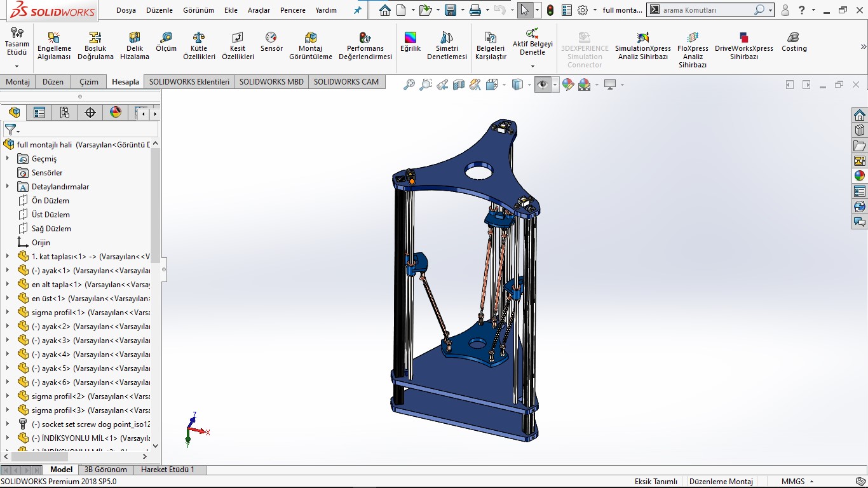Switch to Montaj ribbon tab
Viewport: 868px width, 488px height.
pos(18,82)
